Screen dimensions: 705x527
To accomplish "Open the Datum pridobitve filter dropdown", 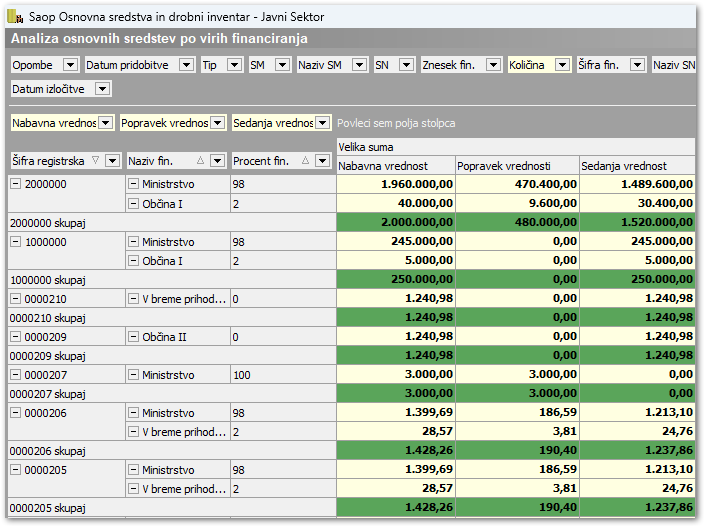I will [x=186, y=65].
